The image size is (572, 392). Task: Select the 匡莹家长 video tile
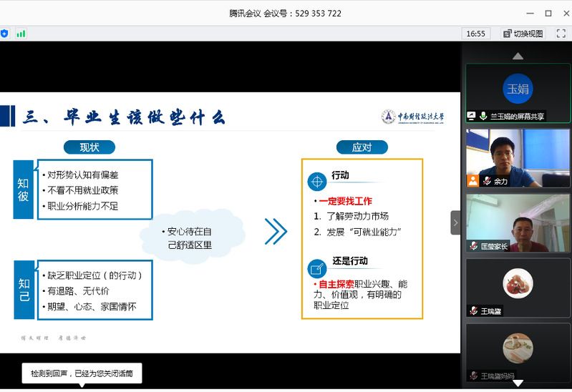click(518, 222)
